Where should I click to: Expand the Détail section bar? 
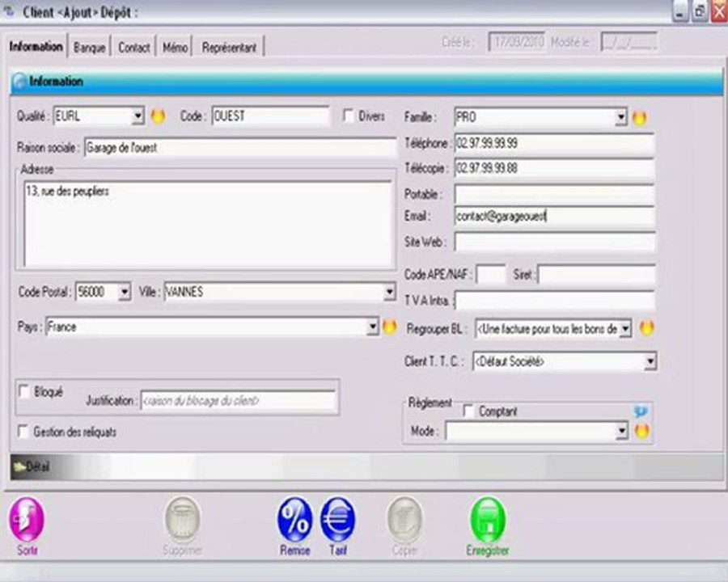pyautogui.click(x=366, y=467)
